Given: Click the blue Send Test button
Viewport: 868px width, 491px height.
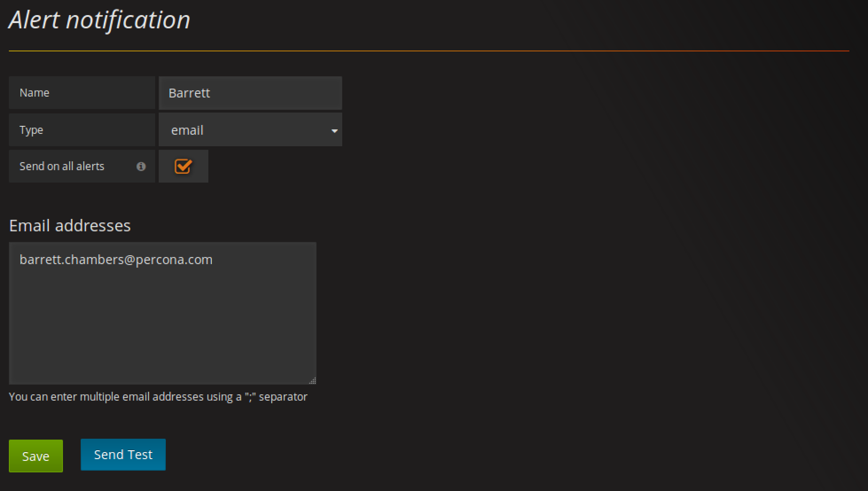Looking at the screenshot, I should click(123, 454).
